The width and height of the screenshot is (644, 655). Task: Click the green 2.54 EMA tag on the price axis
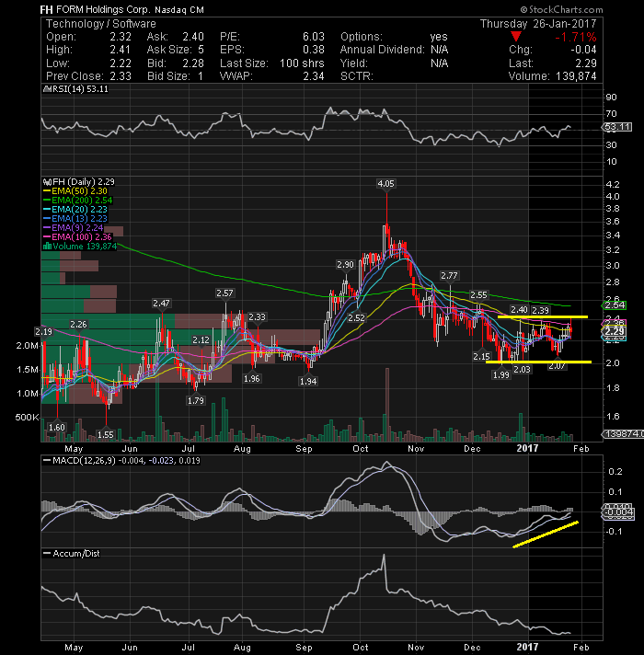(x=615, y=305)
